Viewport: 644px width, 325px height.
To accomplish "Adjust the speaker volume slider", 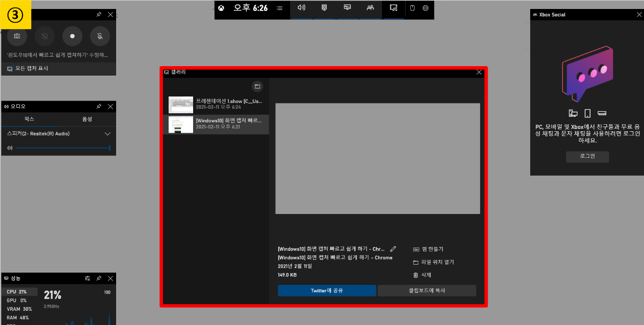I will pos(63,148).
